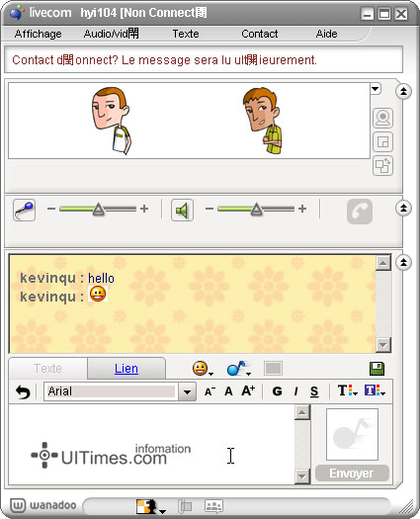Increase font size with A+ icon

[x=248, y=390]
